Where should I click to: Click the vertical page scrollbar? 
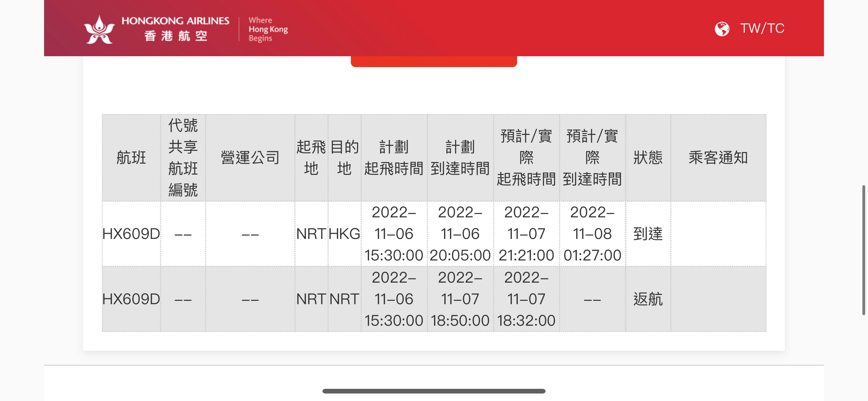[864, 250]
